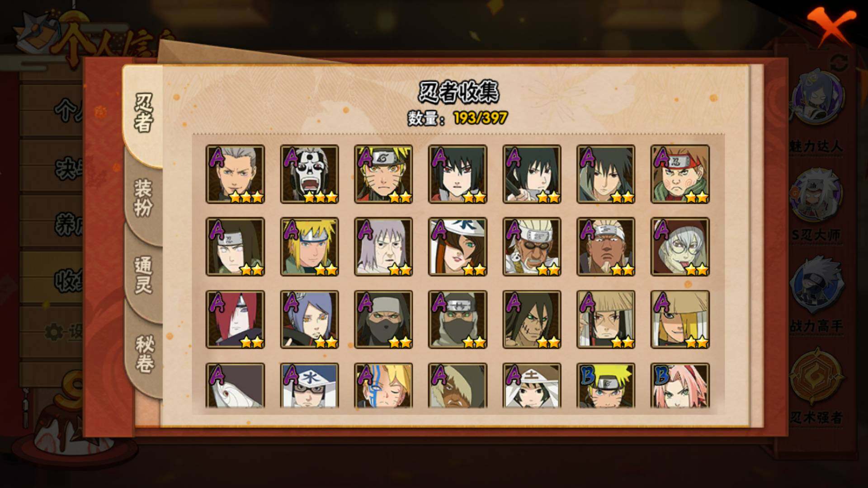Open the 通灵 tab
The height and width of the screenshot is (488, 868).
pyautogui.click(x=143, y=275)
